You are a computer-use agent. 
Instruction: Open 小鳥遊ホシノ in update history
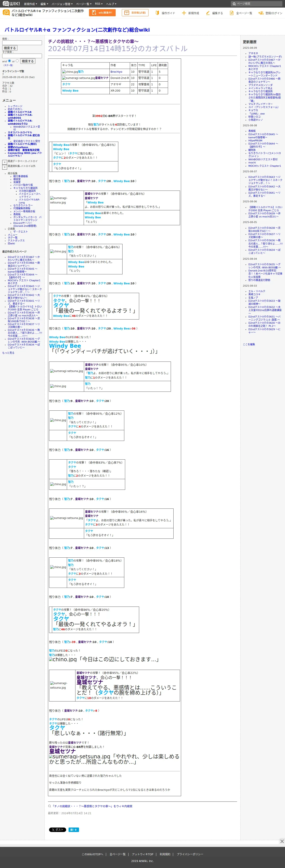(x=256, y=120)
